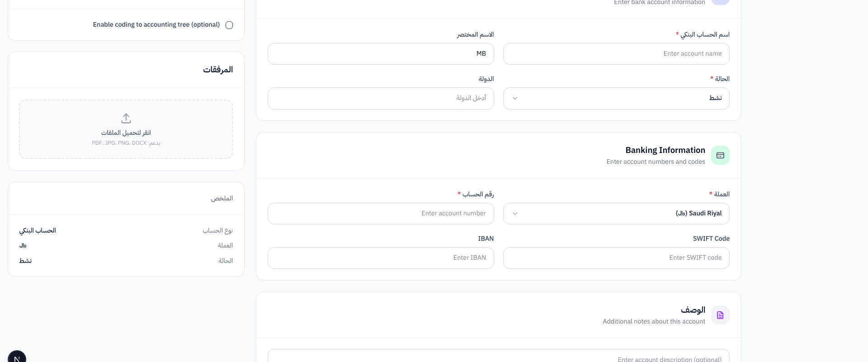Click the chevron on the نشط status field
Image resolution: width=868 pixels, height=362 pixels.
click(x=514, y=98)
